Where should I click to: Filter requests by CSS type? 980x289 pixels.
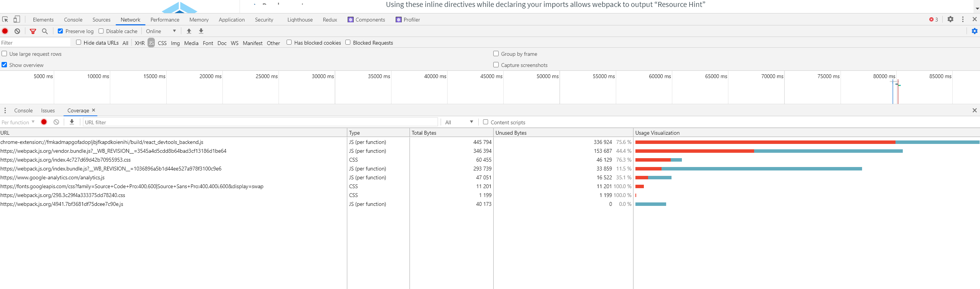coord(162,43)
